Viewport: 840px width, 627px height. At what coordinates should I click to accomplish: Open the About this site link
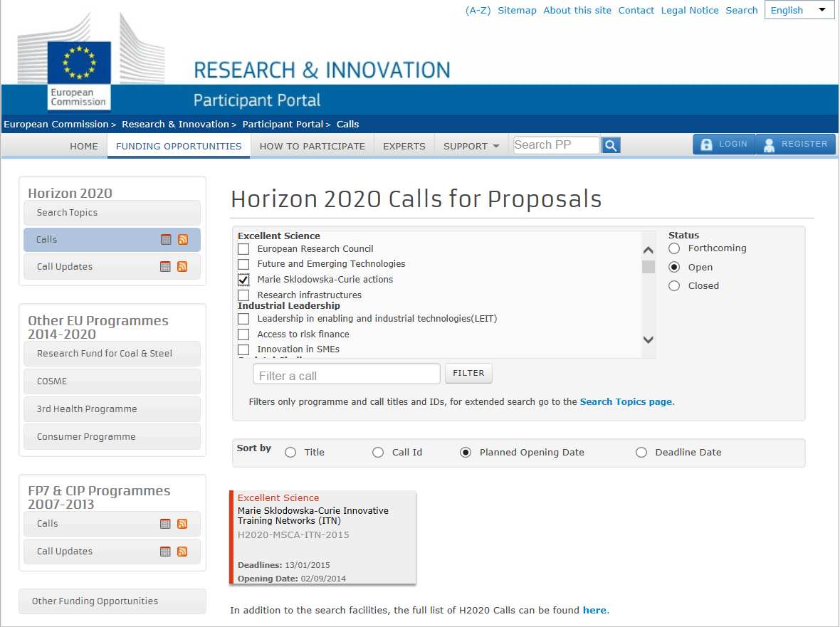pyautogui.click(x=577, y=10)
